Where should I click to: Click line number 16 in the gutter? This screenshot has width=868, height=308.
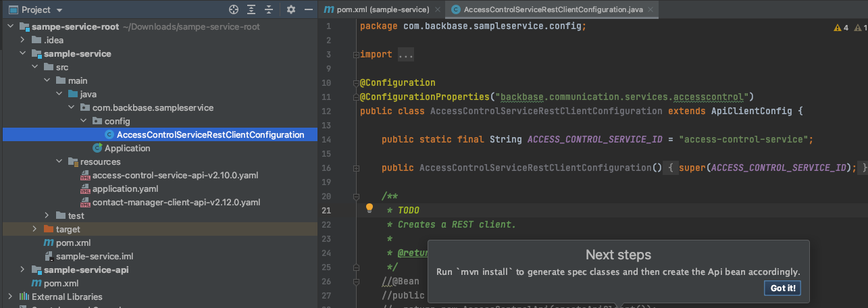click(327, 168)
